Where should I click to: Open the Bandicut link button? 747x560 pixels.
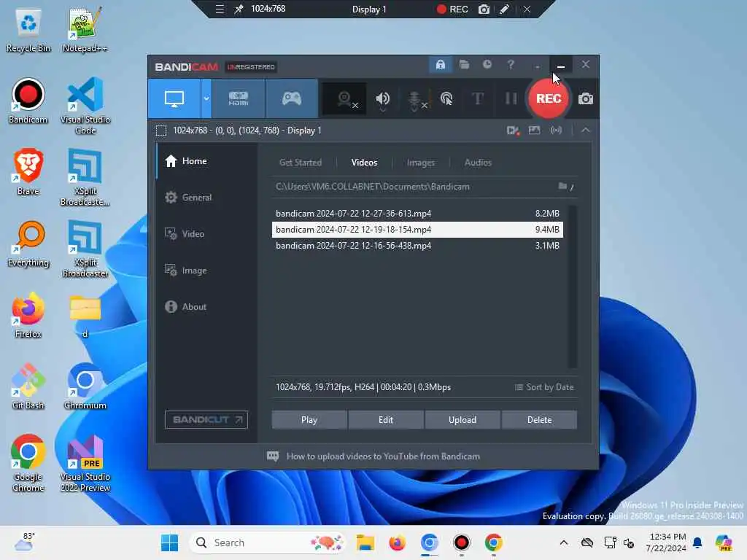[206, 419]
